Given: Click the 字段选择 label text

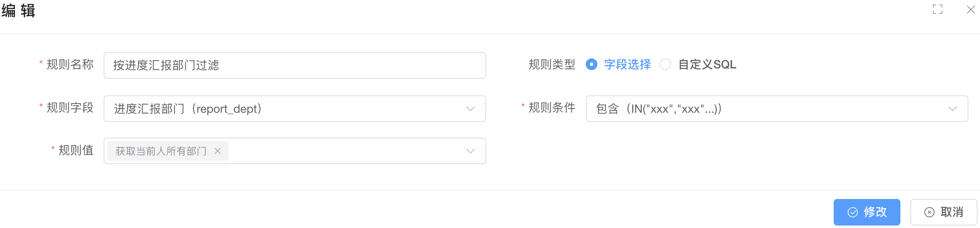Looking at the screenshot, I should point(627,64).
